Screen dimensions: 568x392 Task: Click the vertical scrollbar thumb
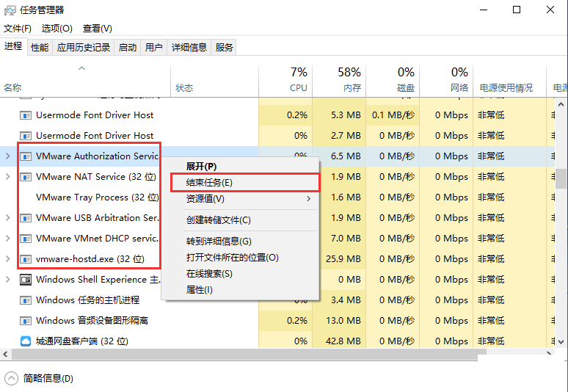tap(561, 179)
